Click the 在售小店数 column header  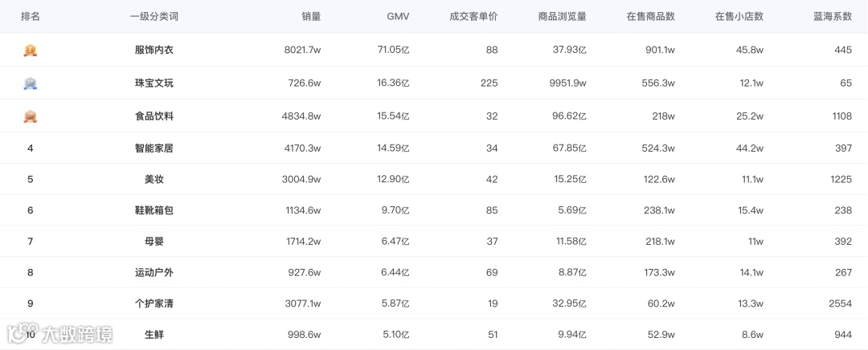click(x=739, y=16)
